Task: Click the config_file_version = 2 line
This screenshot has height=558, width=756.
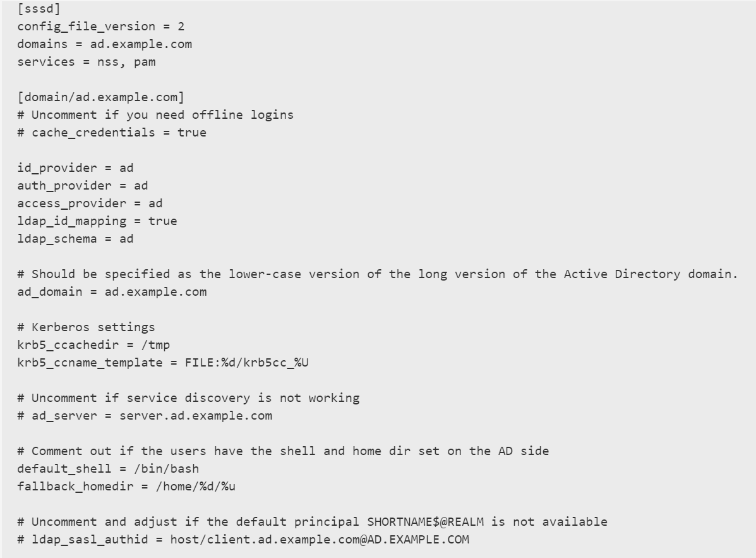Action: point(100,27)
